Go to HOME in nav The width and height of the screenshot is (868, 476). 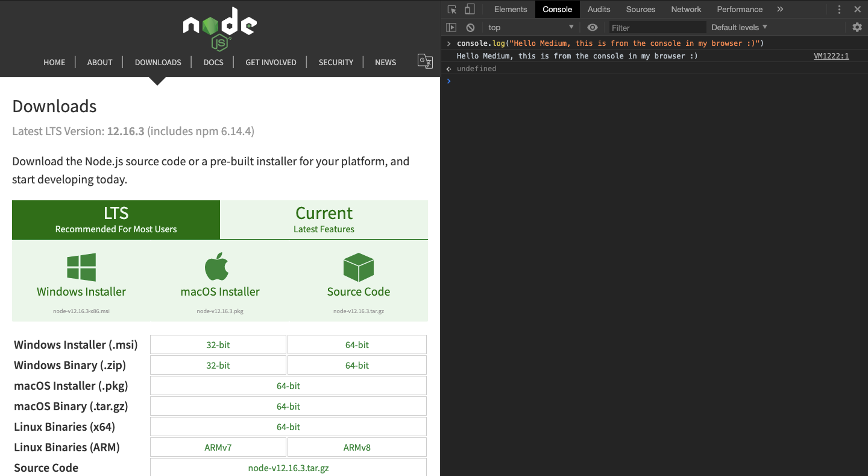(54, 62)
